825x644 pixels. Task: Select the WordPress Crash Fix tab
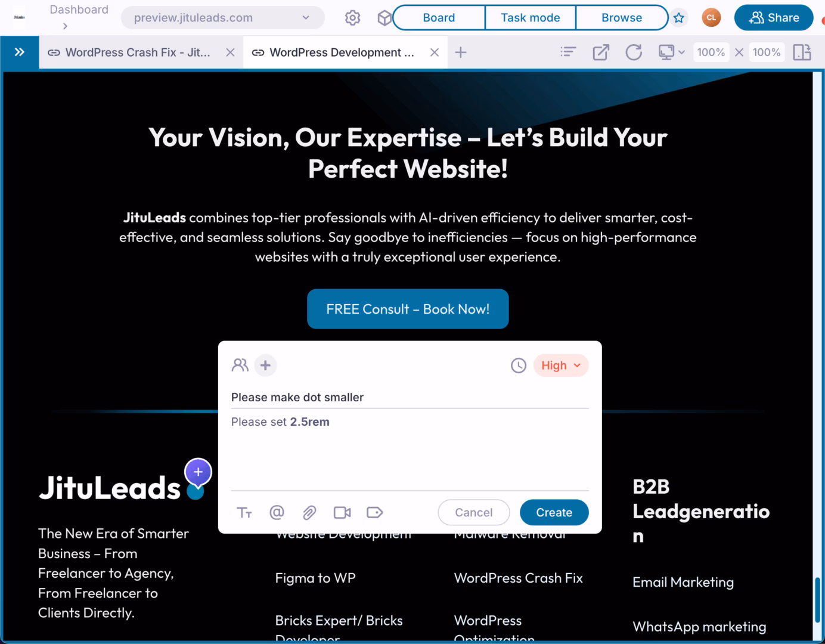pyautogui.click(x=138, y=52)
